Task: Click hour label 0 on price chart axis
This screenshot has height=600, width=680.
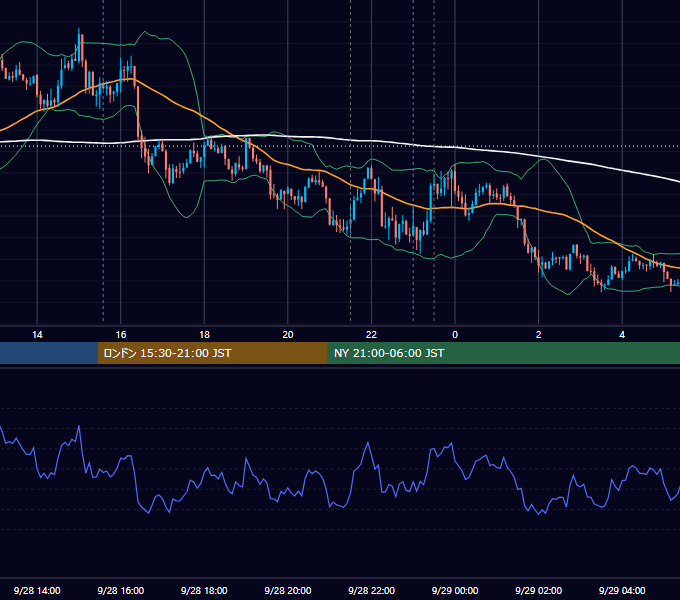Action: point(455,335)
